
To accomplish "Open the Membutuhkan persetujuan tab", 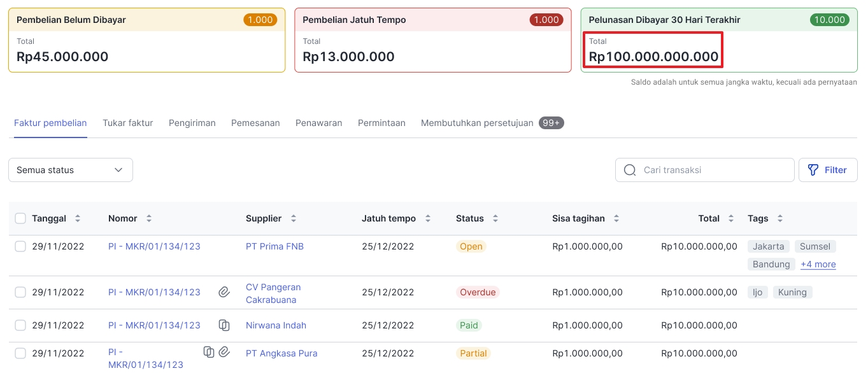I will (x=477, y=123).
